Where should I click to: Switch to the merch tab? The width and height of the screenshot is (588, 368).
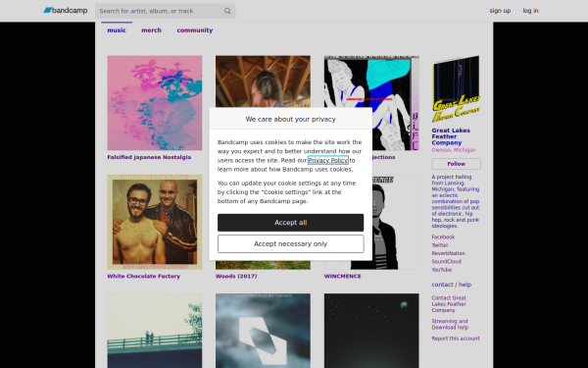point(151,30)
